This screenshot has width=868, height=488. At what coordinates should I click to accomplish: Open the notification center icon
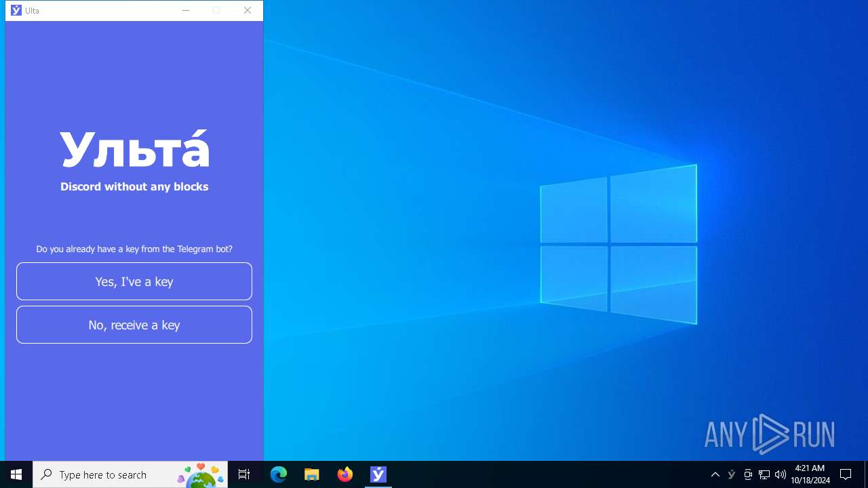click(x=846, y=474)
